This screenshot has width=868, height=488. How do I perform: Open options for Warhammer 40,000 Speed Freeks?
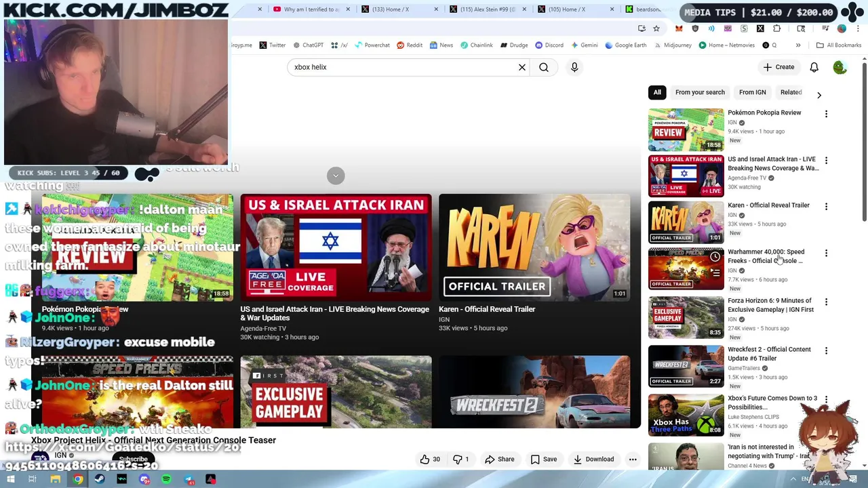coord(826,253)
